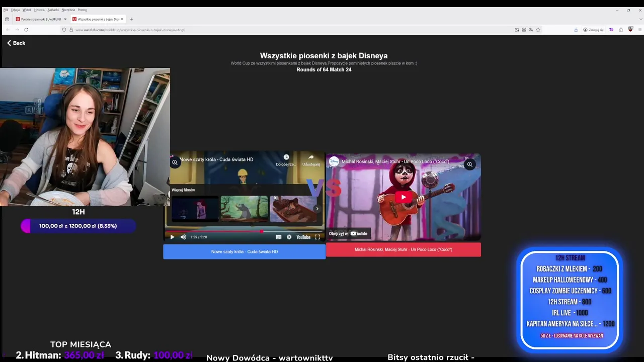Open the third suggested boat video thumbnail

coord(293,209)
